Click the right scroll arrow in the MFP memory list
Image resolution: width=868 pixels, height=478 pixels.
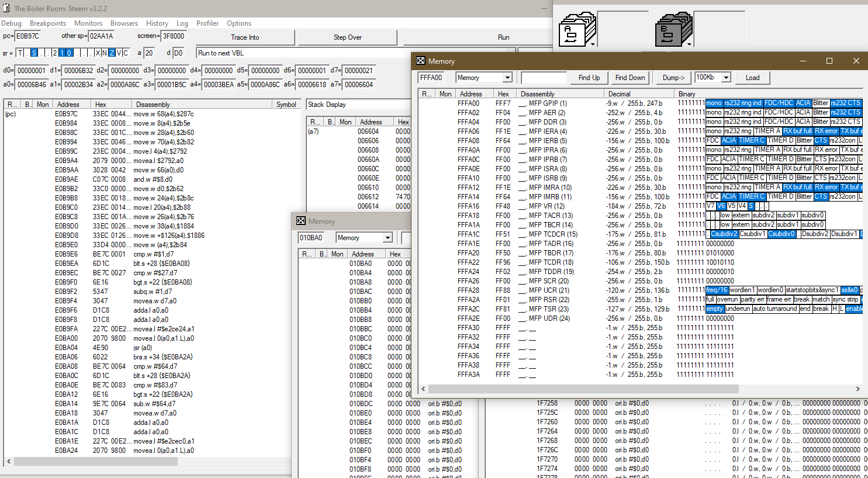[857, 389]
